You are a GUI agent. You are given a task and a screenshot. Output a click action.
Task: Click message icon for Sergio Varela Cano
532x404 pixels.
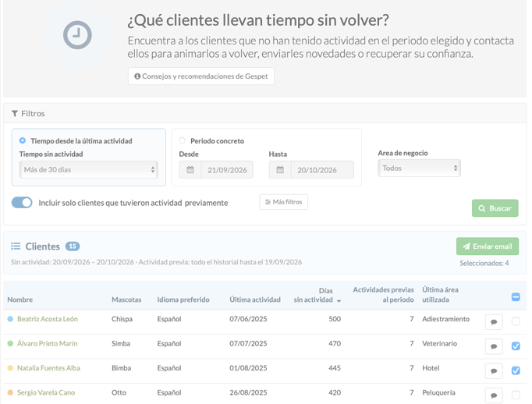[494, 395]
